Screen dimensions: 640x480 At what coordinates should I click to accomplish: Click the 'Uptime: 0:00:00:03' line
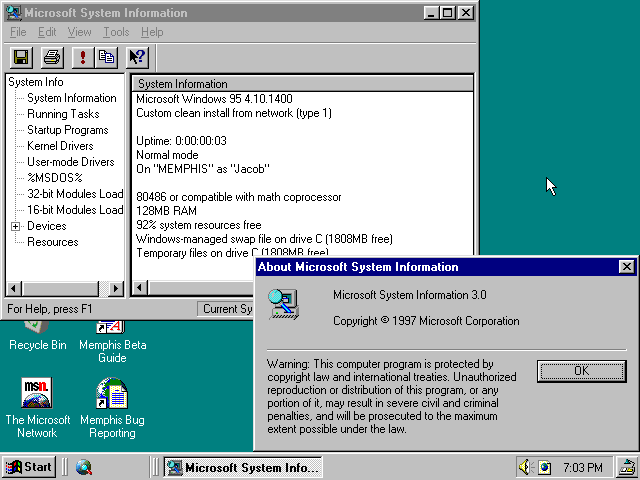click(x=181, y=141)
